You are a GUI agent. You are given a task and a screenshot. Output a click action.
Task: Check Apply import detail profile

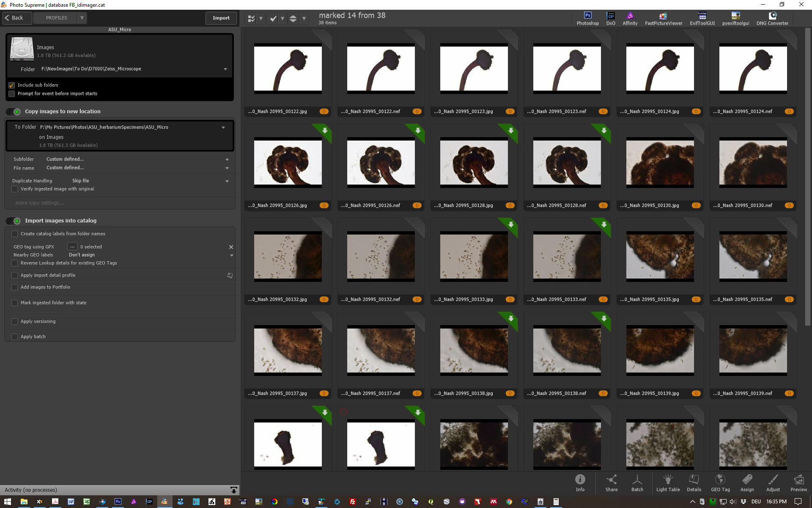click(14, 275)
